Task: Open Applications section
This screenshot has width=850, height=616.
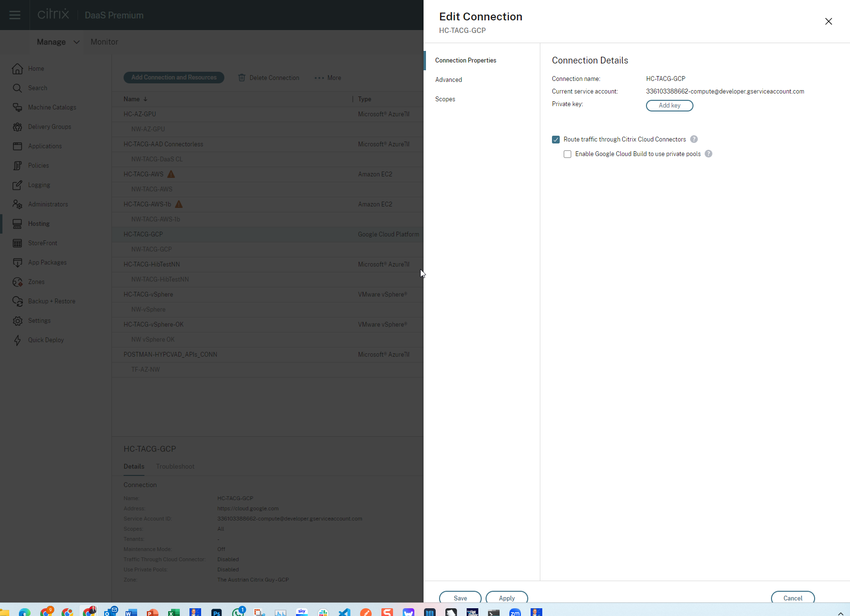Action: pyautogui.click(x=45, y=146)
